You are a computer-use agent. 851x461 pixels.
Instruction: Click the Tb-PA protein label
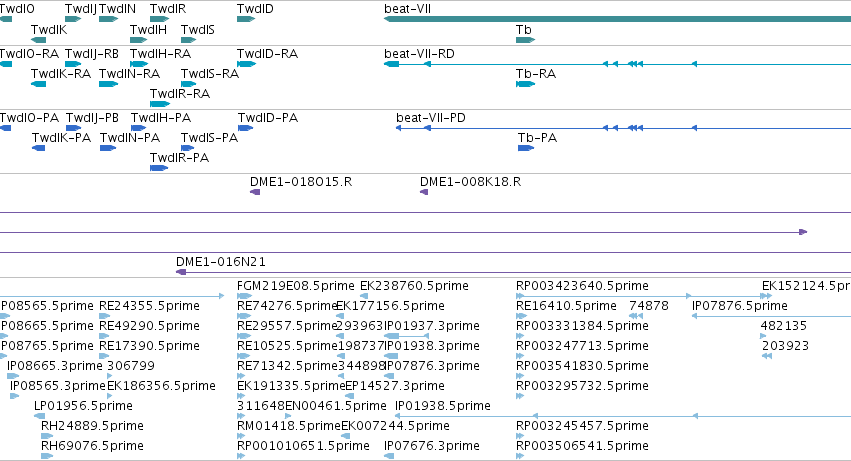[537, 138]
